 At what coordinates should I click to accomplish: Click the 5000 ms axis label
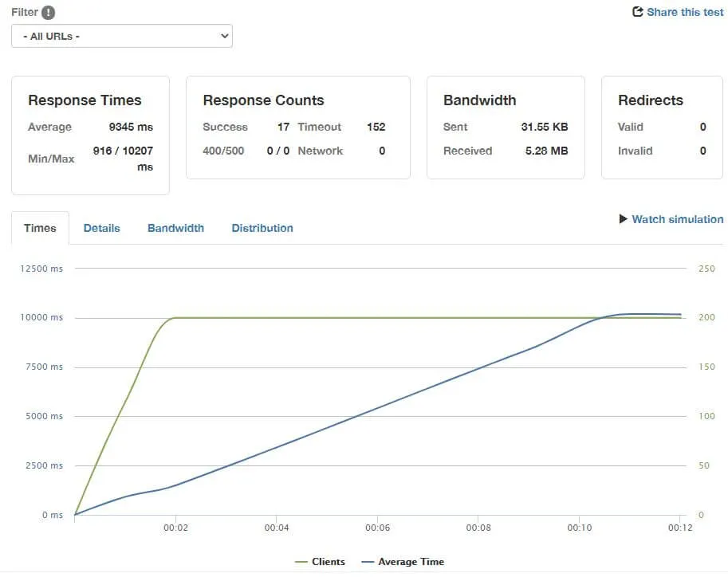click(44, 416)
